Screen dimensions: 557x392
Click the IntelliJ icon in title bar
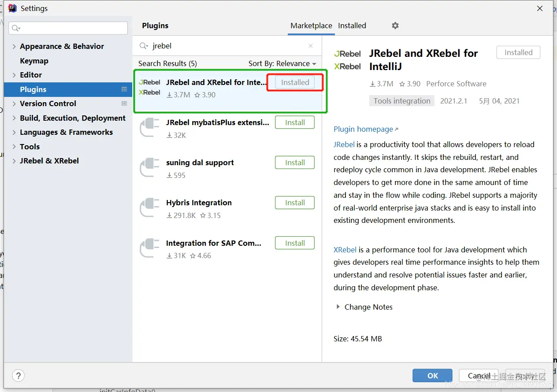(12, 8)
